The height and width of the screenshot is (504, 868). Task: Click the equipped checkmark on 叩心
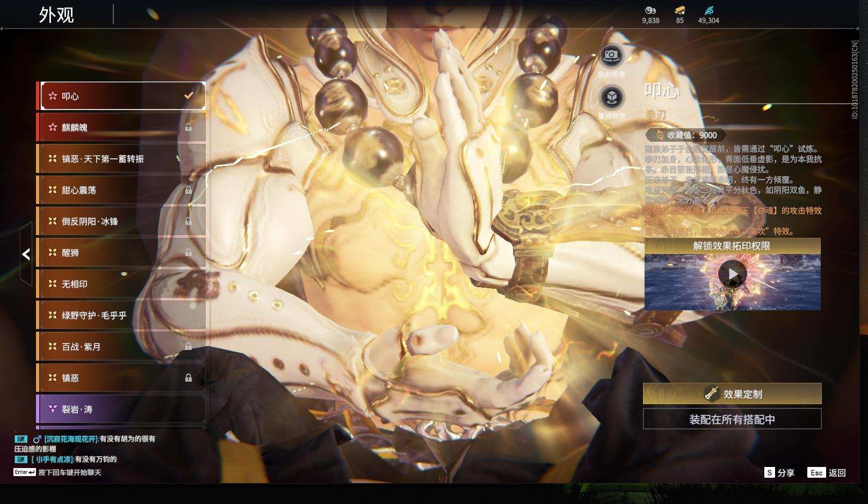click(x=189, y=96)
